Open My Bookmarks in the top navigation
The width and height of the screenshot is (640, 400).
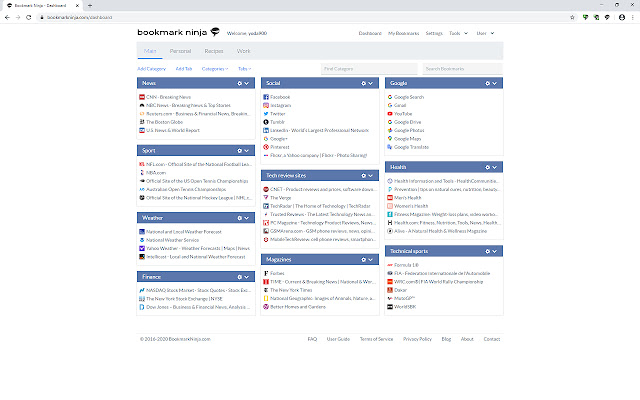(x=404, y=33)
